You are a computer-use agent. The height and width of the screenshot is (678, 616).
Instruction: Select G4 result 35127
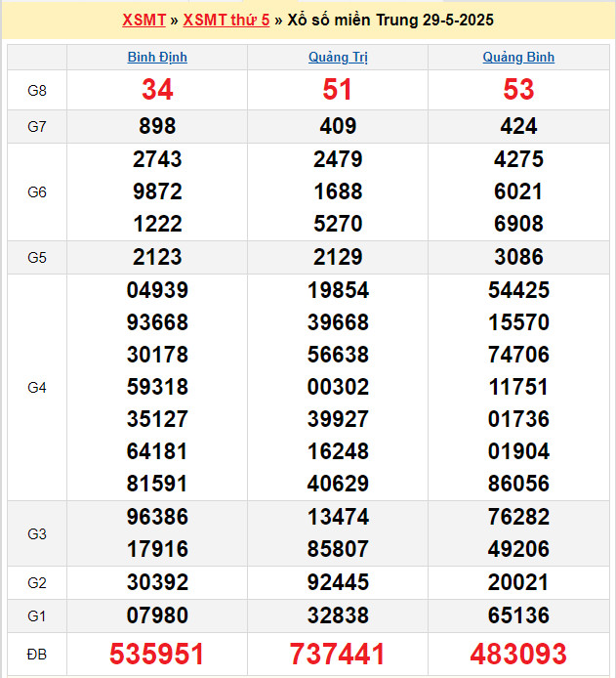click(157, 419)
